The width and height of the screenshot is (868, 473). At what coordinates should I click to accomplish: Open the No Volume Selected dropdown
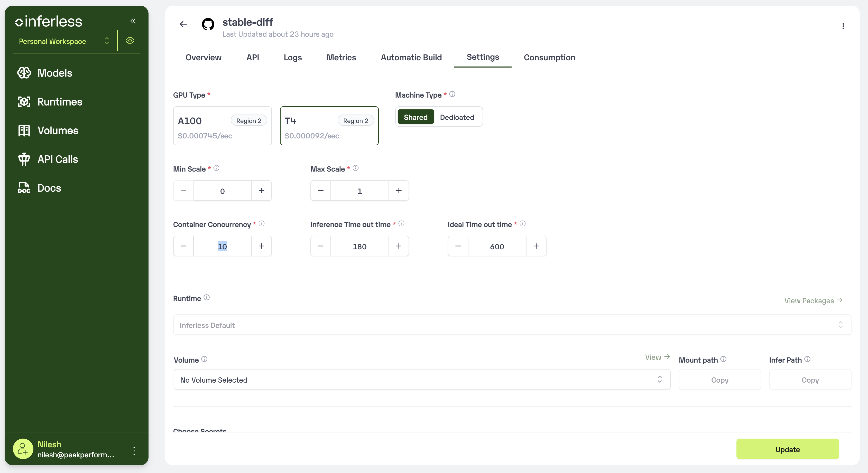[421, 380]
